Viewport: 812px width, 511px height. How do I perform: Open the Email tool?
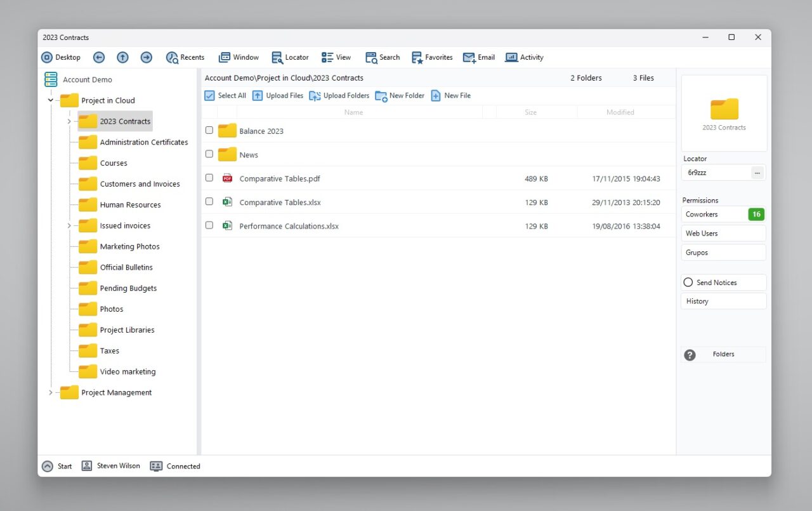pyautogui.click(x=478, y=57)
